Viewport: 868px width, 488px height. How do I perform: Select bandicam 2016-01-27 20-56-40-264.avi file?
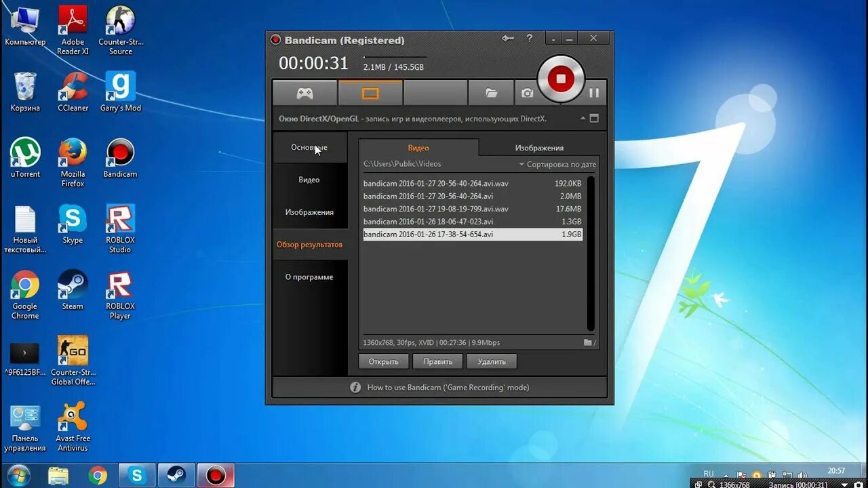pos(473,197)
